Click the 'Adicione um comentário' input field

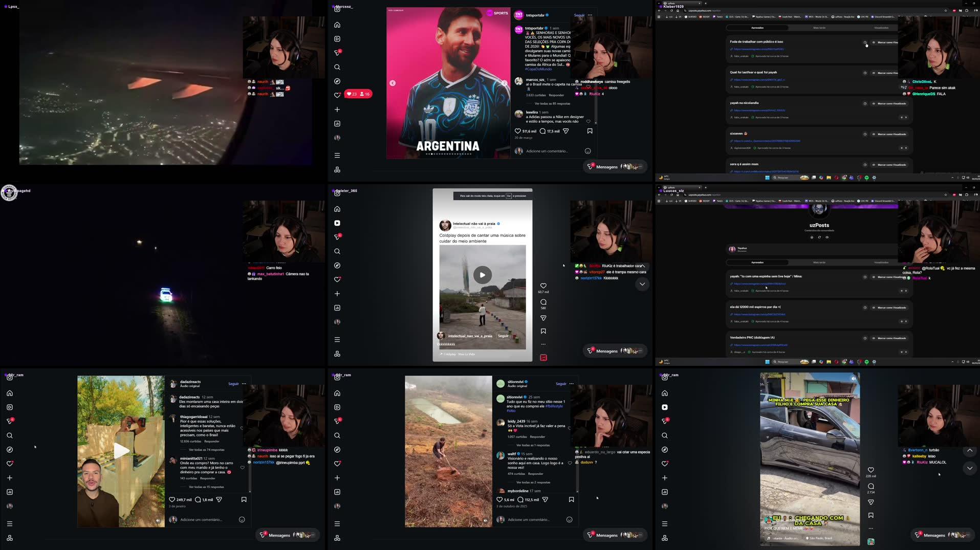[x=548, y=151]
